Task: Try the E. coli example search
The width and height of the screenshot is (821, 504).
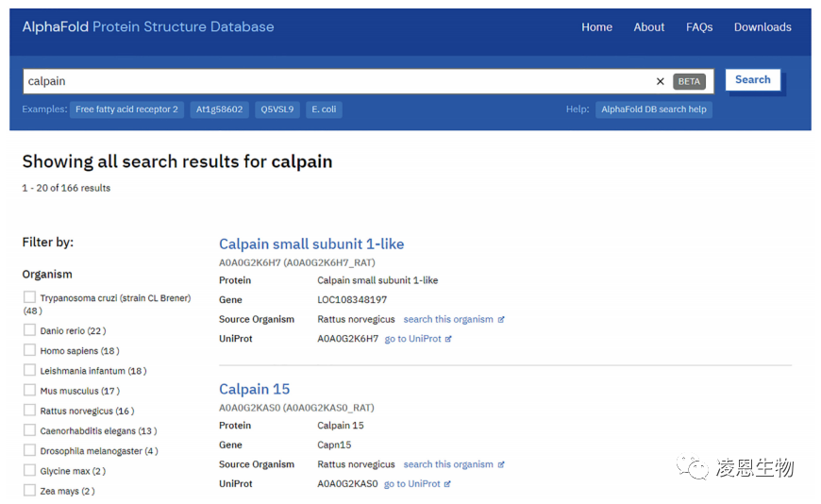Action: [x=324, y=109]
